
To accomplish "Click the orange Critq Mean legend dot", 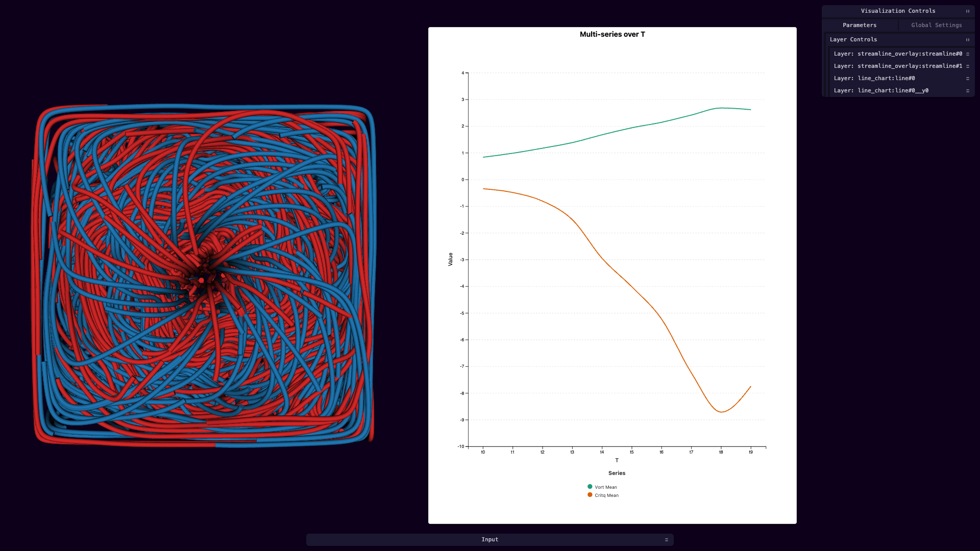I will point(590,495).
